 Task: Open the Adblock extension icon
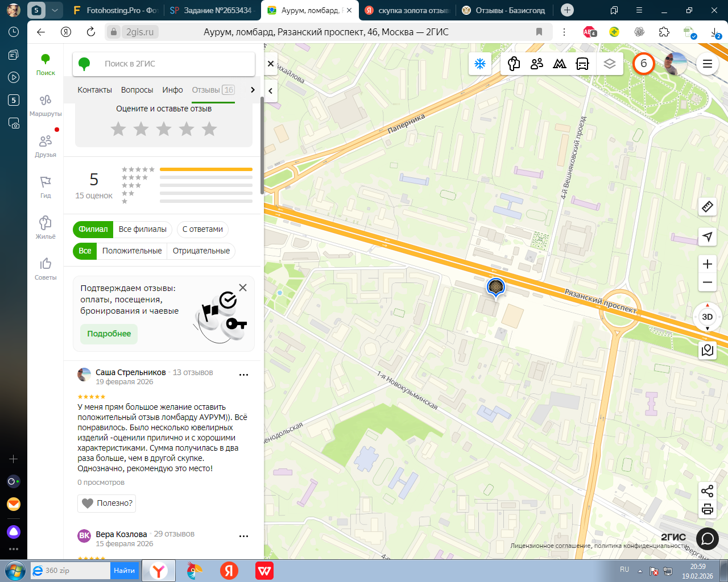pos(589,32)
